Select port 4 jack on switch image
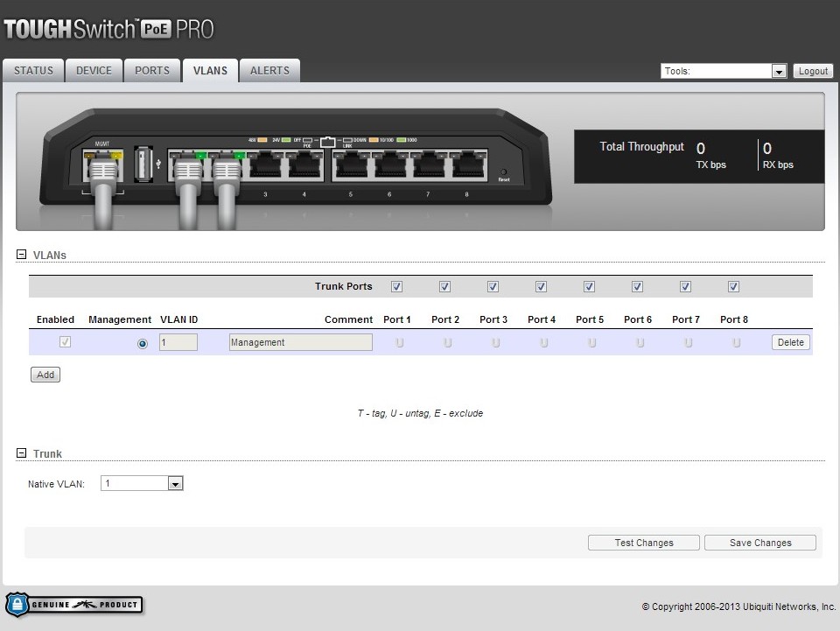The width and height of the screenshot is (840, 631). (304, 165)
